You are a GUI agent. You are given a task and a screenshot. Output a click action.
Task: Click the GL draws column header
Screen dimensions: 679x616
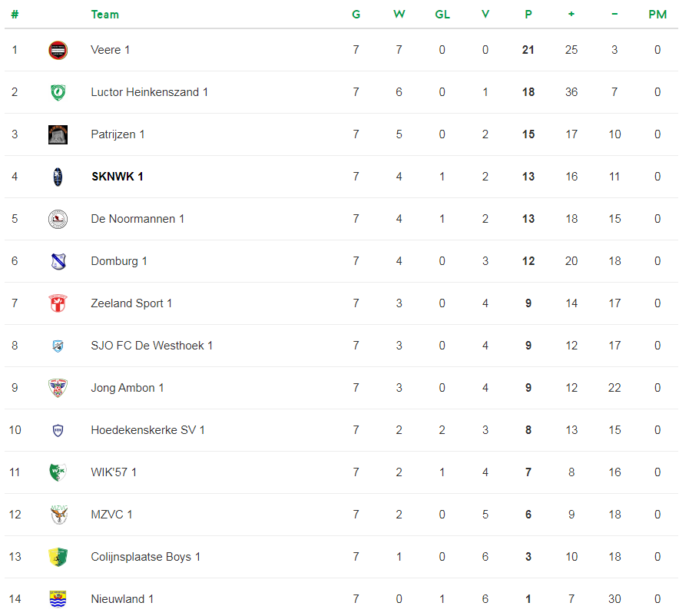pos(442,15)
